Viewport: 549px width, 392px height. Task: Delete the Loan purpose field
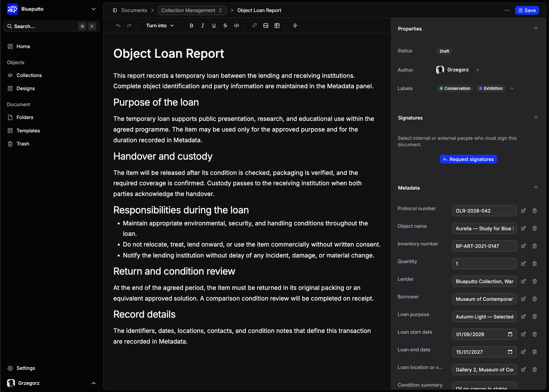click(535, 317)
